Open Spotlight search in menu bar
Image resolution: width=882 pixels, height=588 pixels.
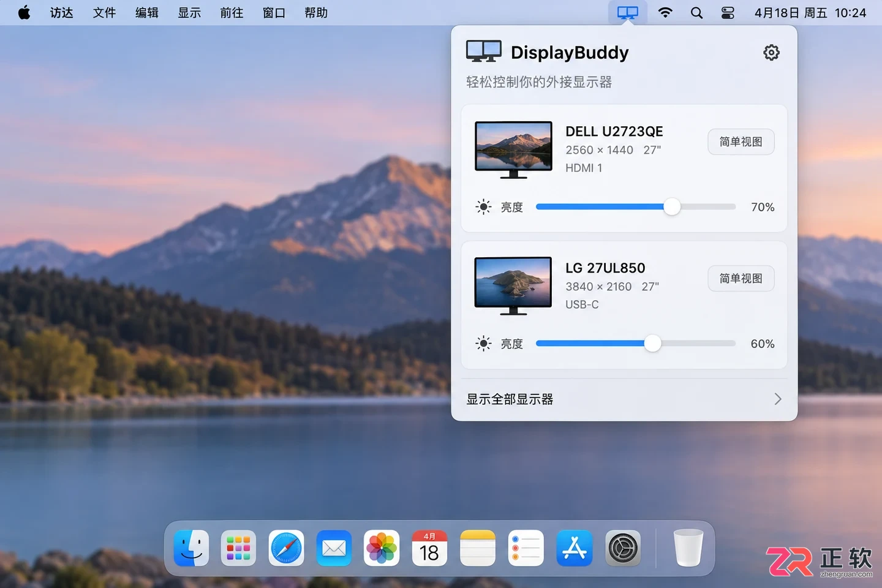coord(696,13)
